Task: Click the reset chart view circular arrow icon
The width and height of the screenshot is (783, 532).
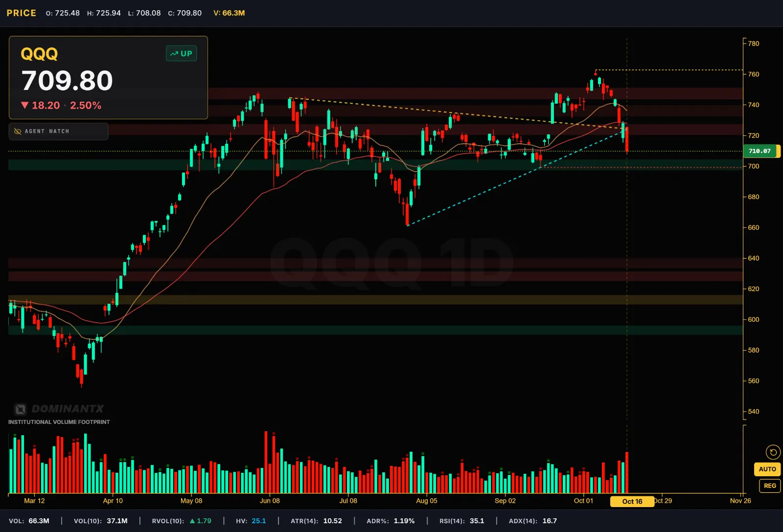Action: [x=773, y=452]
